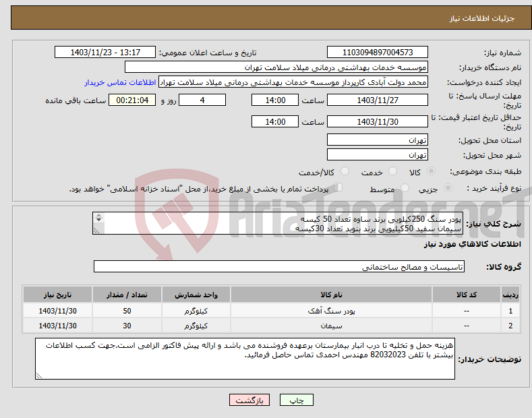532x418 pixels.
Task: Click the description box scroll down arrow
Action: point(98,220)
